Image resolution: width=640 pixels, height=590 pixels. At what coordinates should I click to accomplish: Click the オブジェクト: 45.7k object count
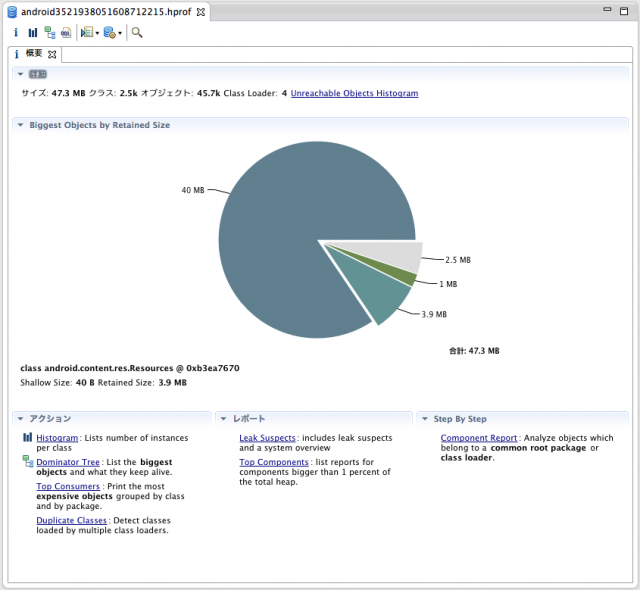point(180,93)
